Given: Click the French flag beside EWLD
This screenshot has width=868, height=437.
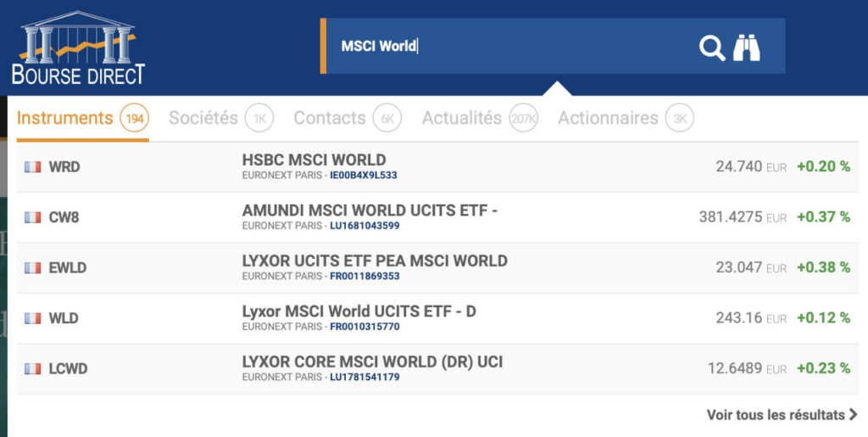Looking at the screenshot, I should tap(33, 268).
